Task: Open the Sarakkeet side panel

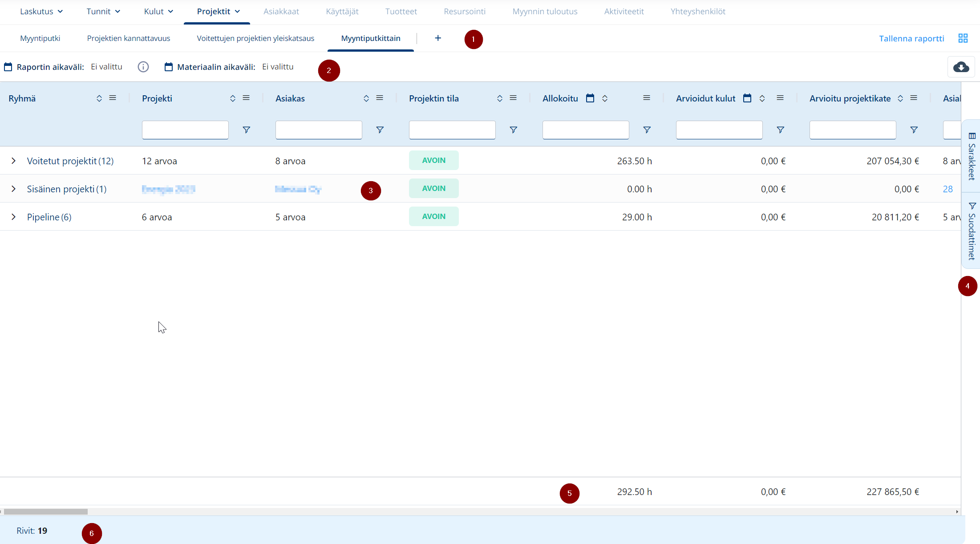Action: [972, 156]
